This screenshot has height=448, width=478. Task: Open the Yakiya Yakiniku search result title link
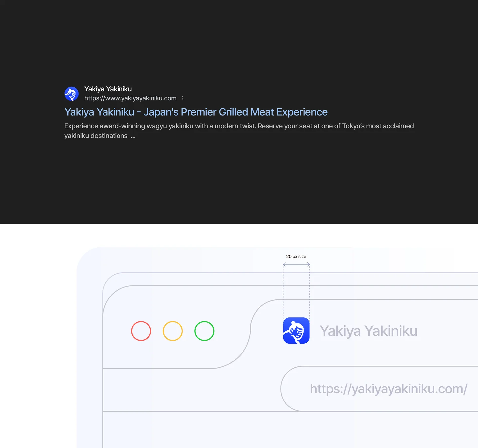click(x=196, y=112)
